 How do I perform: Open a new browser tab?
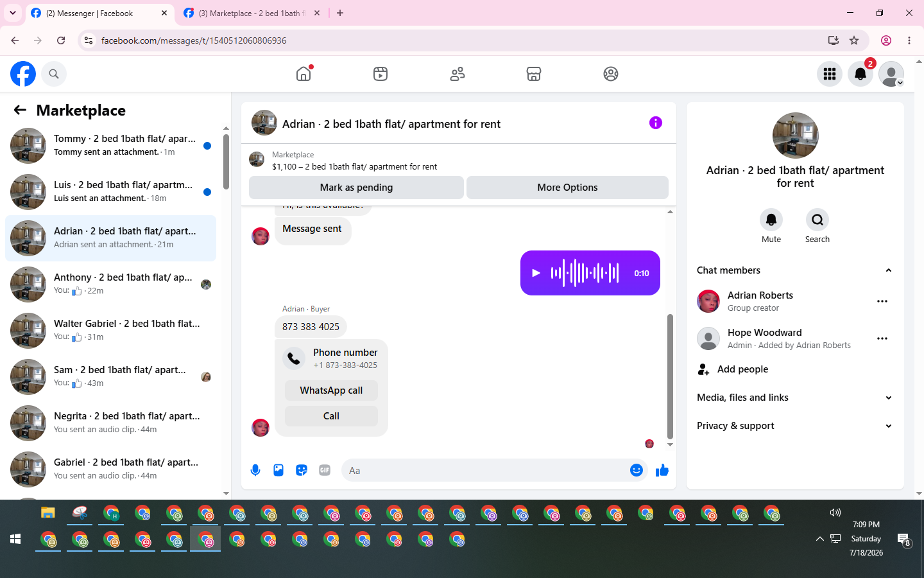coord(340,13)
